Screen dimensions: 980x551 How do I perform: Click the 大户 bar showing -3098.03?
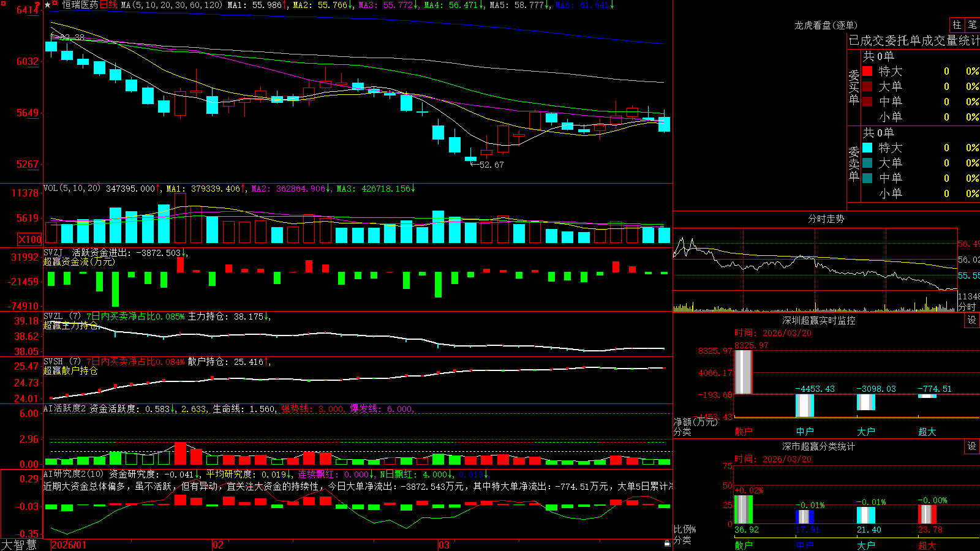point(866,402)
